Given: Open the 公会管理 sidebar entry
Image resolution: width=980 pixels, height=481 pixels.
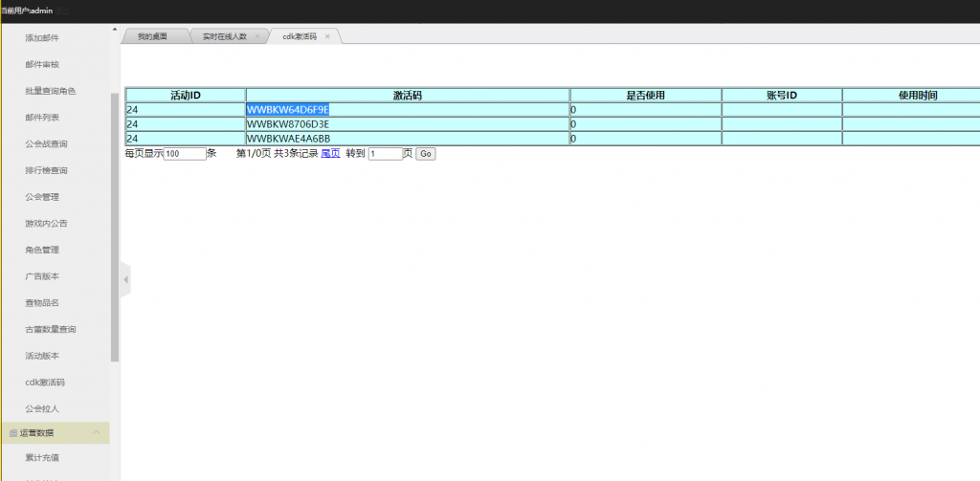Looking at the screenshot, I should (42, 197).
